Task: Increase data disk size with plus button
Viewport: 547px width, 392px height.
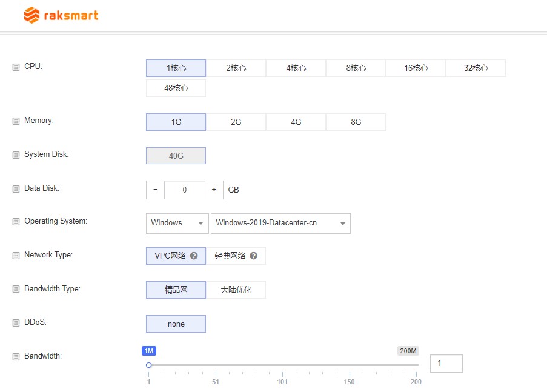Action: point(214,190)
